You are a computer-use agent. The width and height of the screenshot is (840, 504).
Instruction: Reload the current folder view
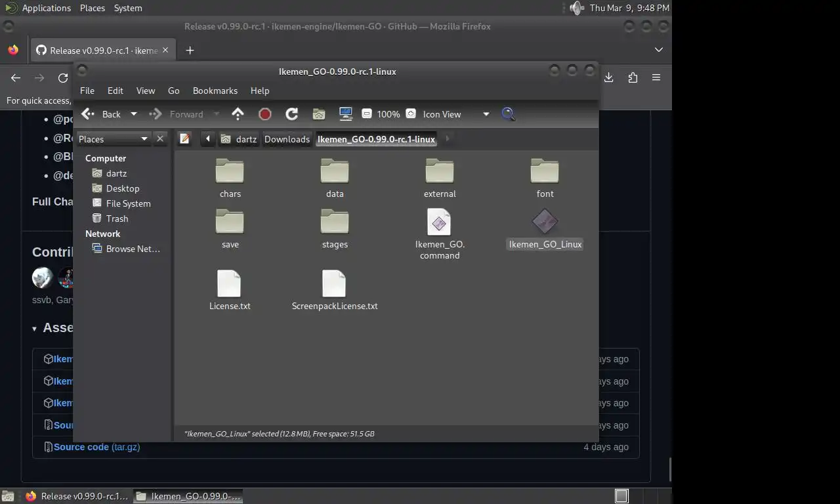click(292, 114)
